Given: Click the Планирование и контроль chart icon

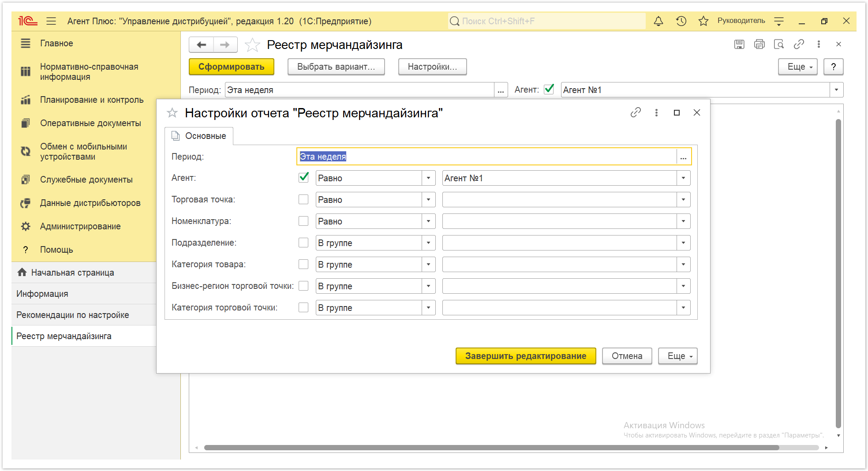Looking at the screenshot, I should 26,100.
